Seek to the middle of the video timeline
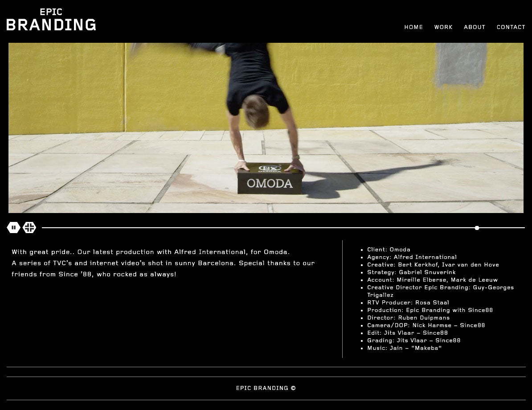532x410 pixels. click(x=283, y=228)
